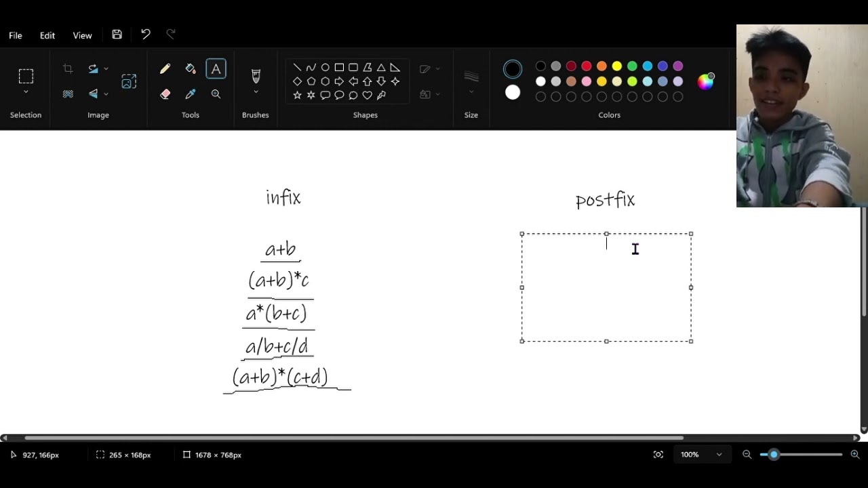The image size is (868, 488).
Task: Click the canvas text "(a+b)*c"
Action: (279, 280)
